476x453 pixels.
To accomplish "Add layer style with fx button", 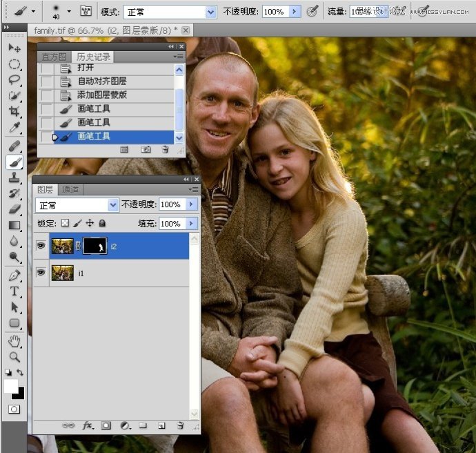I will click(x=88, y=425).
